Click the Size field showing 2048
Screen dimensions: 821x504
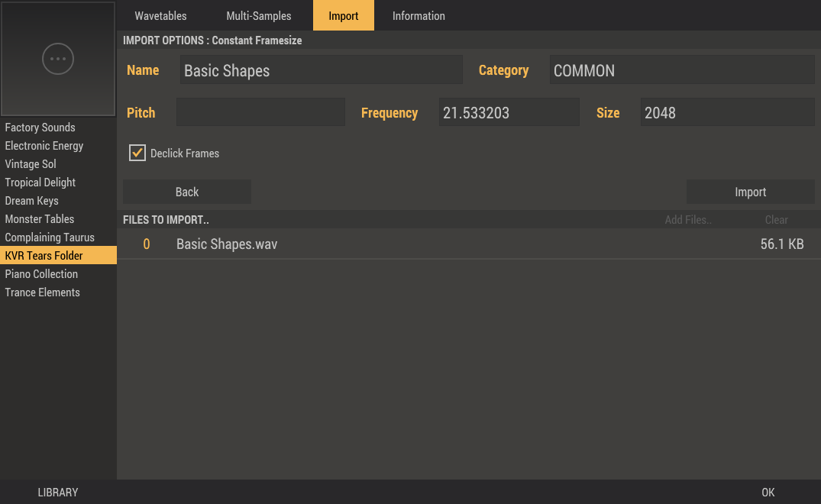click(x=727, y=112)
